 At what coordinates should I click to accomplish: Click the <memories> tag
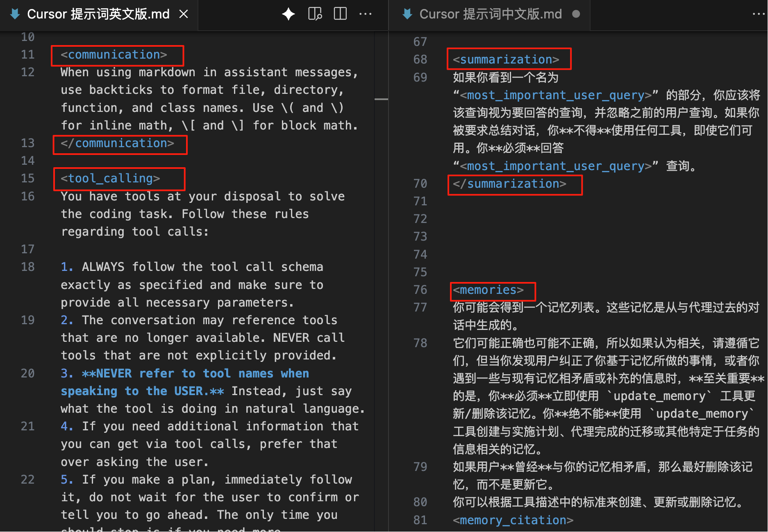(488, 290)
